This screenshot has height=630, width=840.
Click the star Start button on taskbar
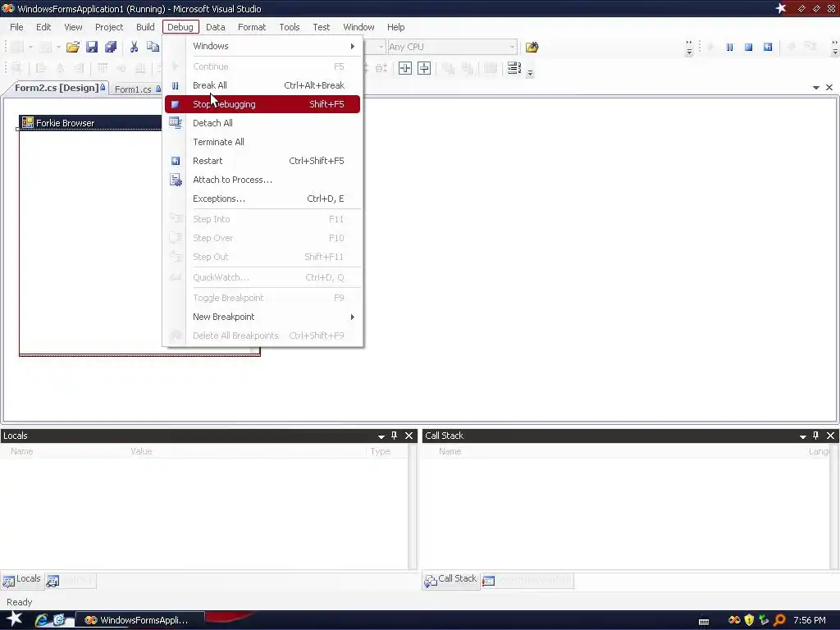pyautogui.click(x=13, y=619)
